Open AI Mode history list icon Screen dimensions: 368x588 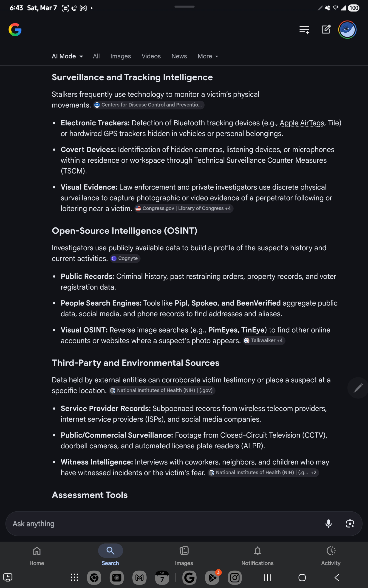[x=304, y=29]
